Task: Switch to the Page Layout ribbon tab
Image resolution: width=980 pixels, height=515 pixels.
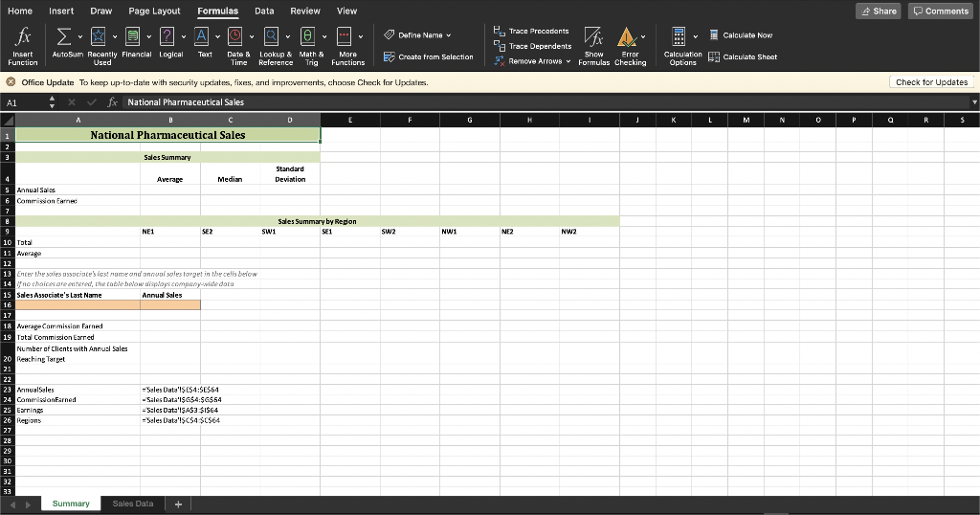Action: [154, 11]
